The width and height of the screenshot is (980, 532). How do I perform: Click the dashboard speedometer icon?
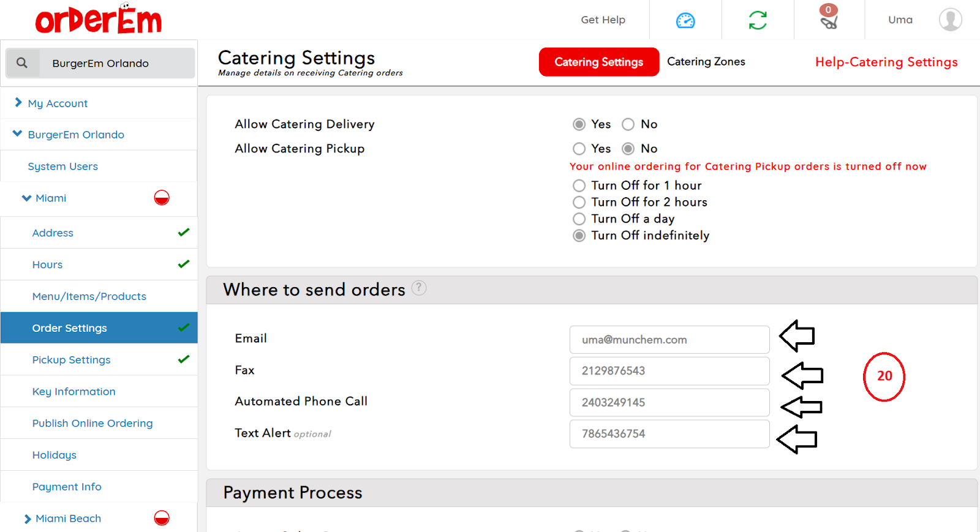pos(685,20)
